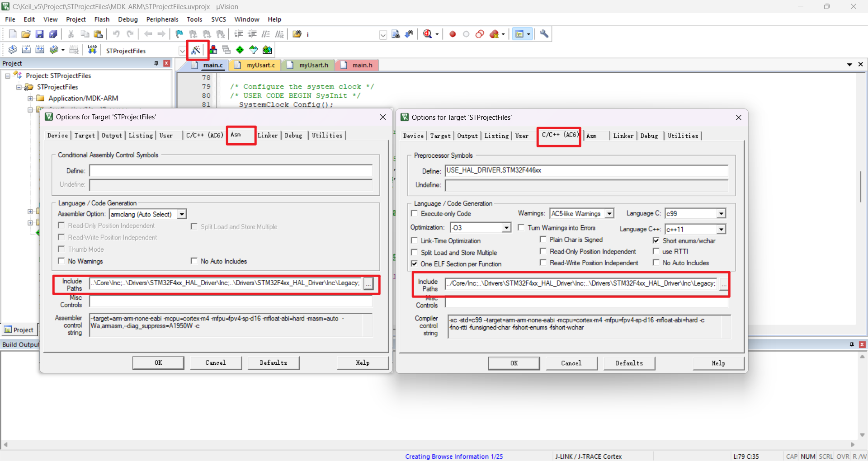
Task: Click Build Output vertical scrollbar down arrow
Action: coord(862,435)
